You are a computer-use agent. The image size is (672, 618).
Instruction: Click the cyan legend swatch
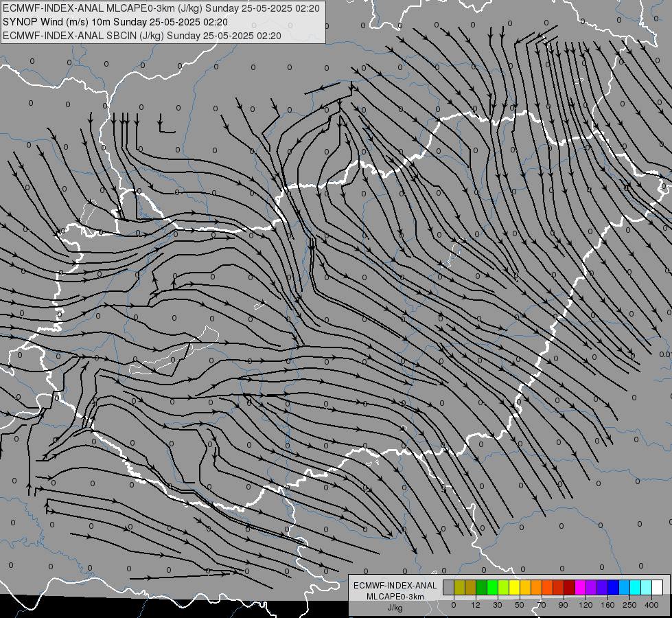coord(635,587)
